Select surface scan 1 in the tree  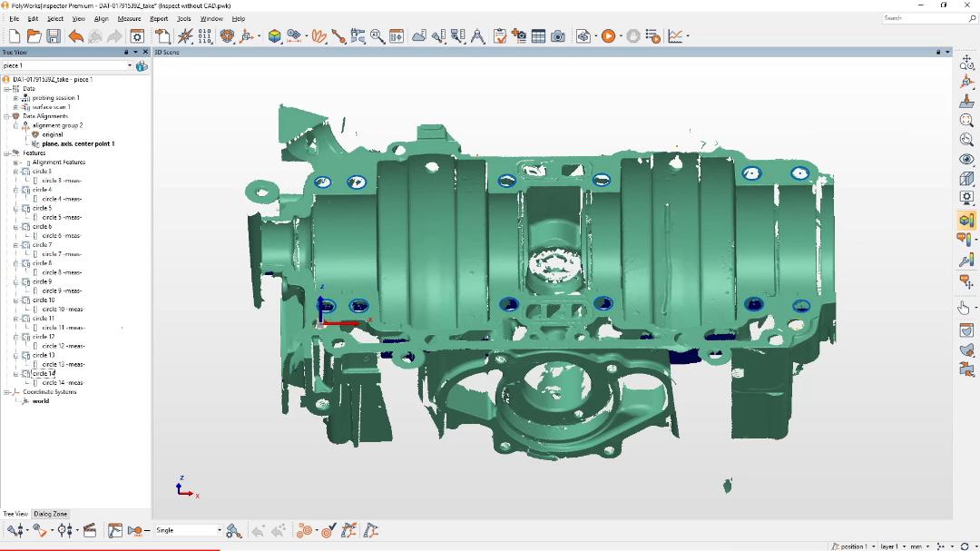51,107
